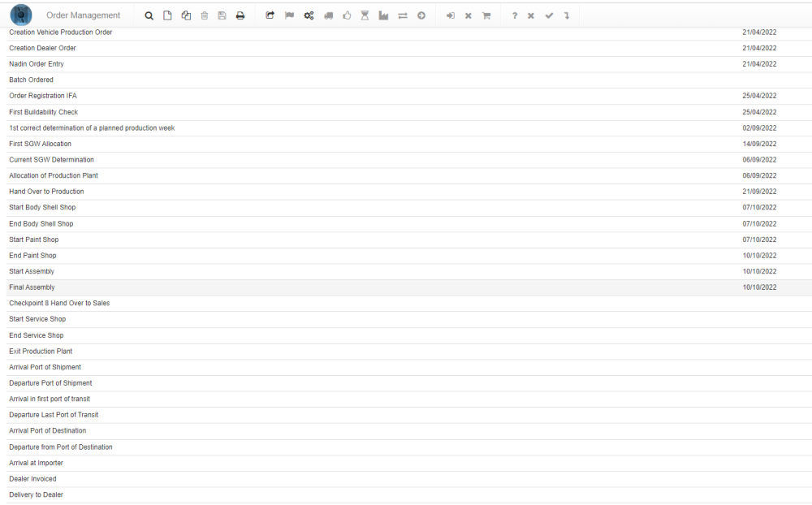Click the question mark help icon
Screen dimensions: 812x505
(514, 15)
